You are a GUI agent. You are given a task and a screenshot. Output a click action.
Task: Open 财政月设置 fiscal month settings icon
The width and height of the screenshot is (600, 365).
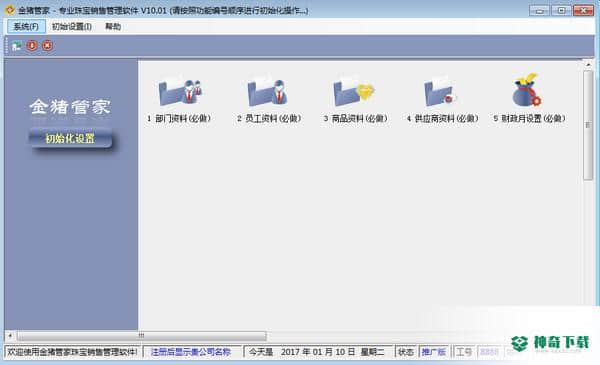coord(527,90)
